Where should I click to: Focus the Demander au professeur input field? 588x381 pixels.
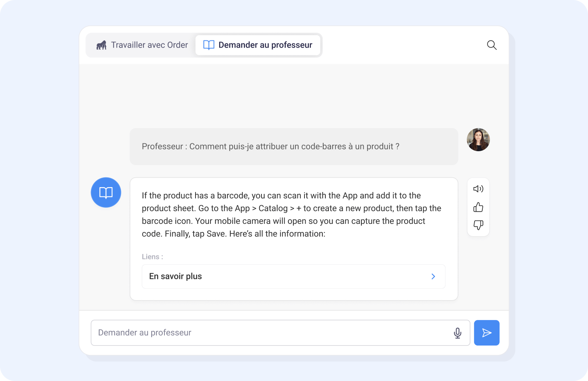(x=281, y=333)
